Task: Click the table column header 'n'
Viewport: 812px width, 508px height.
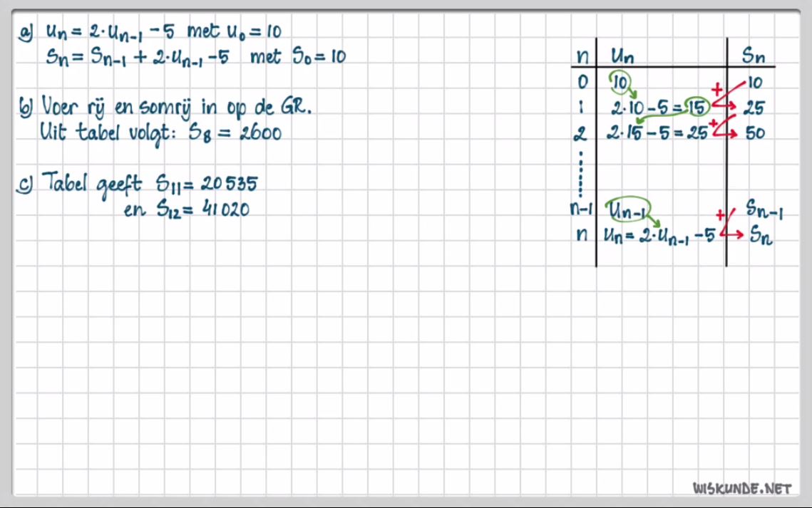Action: click(582, 56)
